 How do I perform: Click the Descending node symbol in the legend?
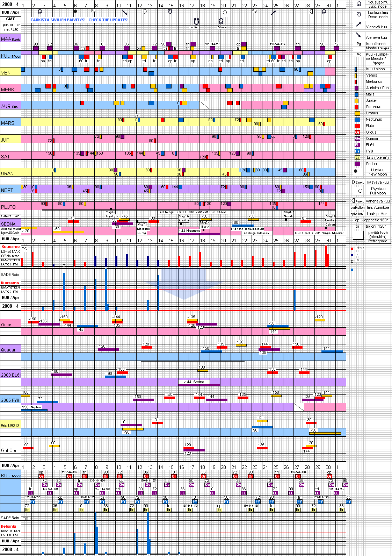click(359, 14)
